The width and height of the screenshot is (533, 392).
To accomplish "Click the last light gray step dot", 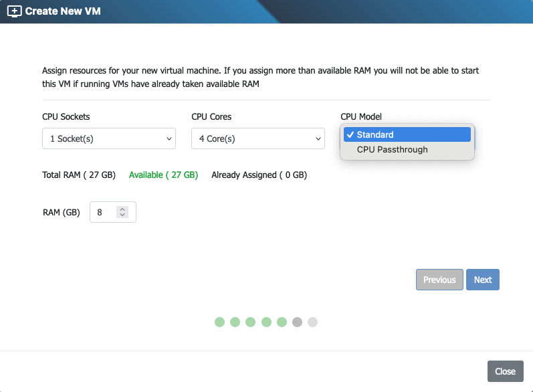I will click(x=312, y=322).
